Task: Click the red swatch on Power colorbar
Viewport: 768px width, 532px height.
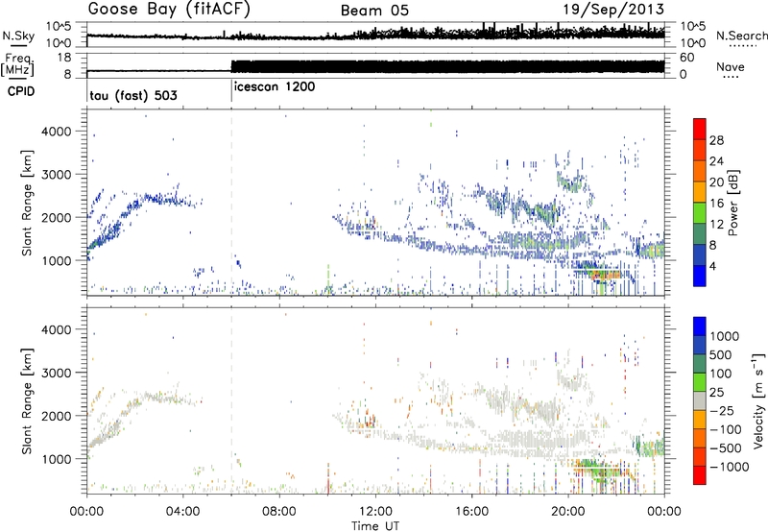Action: (x=700, y=129)
